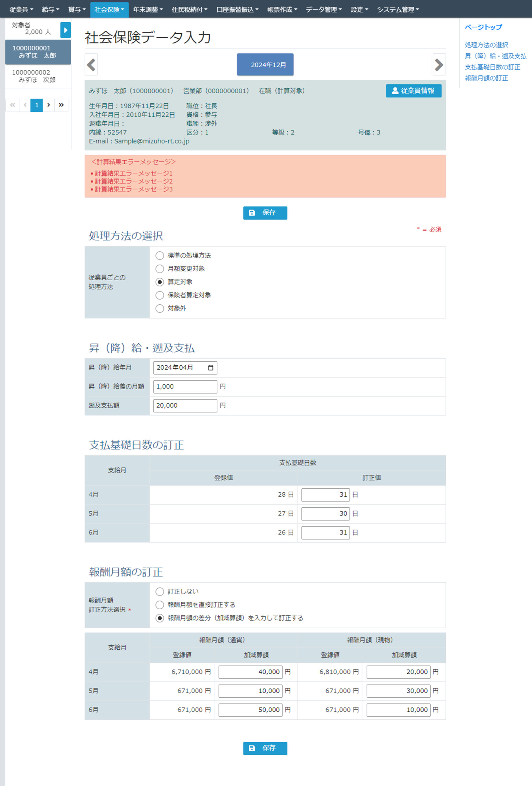Go to next page of employee list
Screen dimensions: 532x786
coord(49,105)
